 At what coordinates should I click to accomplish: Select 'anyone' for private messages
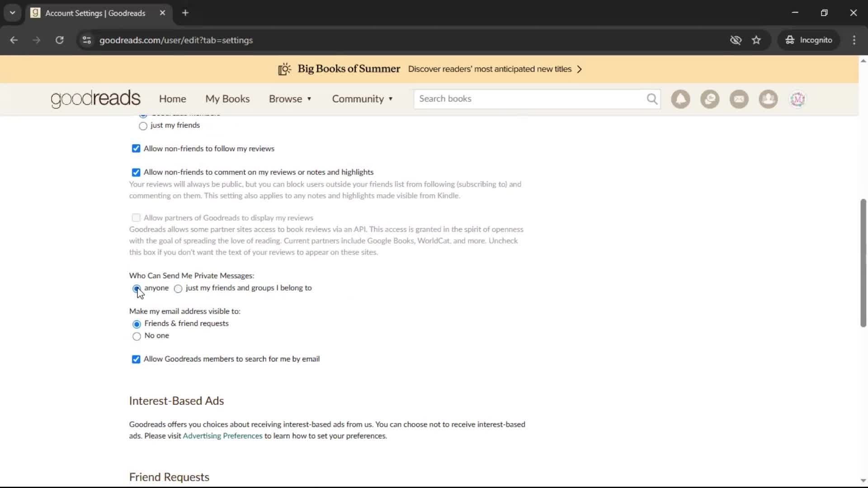pyautogui.click(x=137, y=288)
